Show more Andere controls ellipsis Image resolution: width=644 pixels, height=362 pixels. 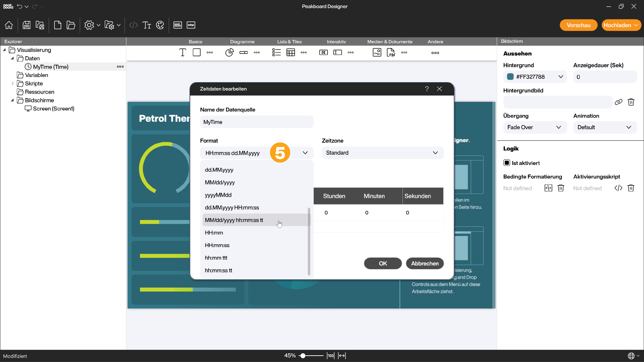tap(435, 53)
